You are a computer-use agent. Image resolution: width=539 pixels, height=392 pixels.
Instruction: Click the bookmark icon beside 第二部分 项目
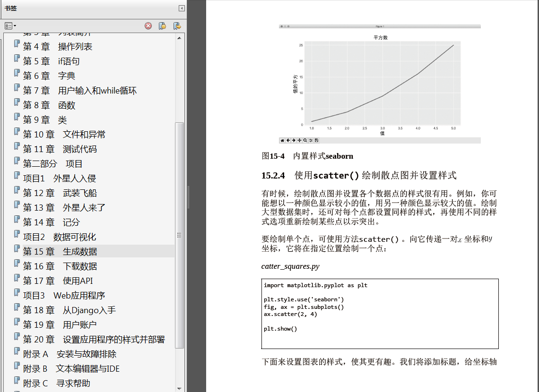tap(17, 161)
